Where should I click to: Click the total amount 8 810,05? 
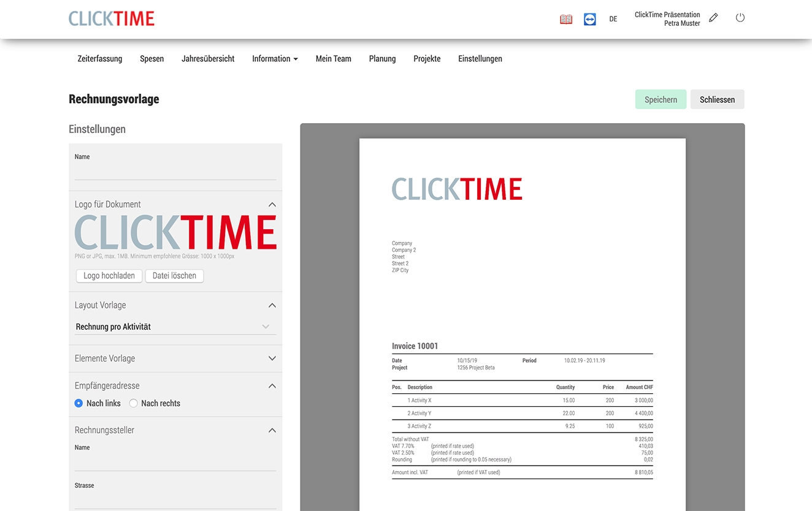[644, 473]
